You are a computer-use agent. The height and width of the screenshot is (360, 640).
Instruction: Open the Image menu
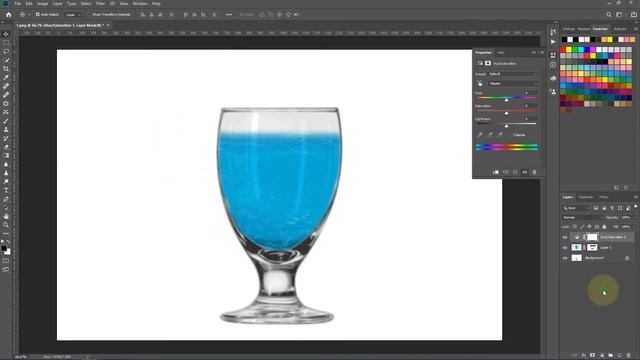(43, 4)
